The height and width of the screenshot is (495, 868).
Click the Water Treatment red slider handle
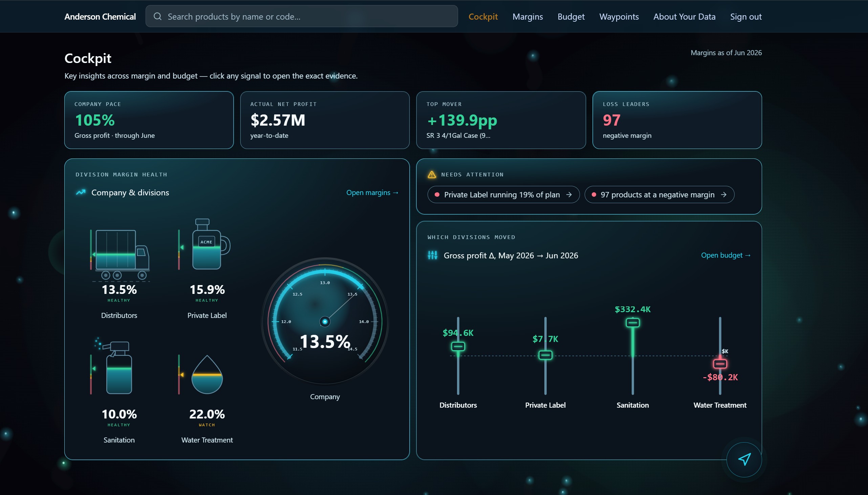click(x=720, y=363)
